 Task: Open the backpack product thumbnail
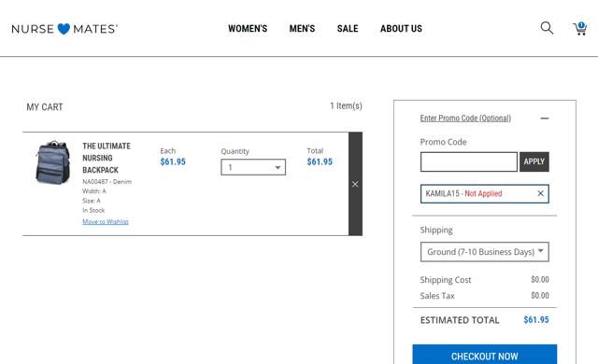point(52,162)
